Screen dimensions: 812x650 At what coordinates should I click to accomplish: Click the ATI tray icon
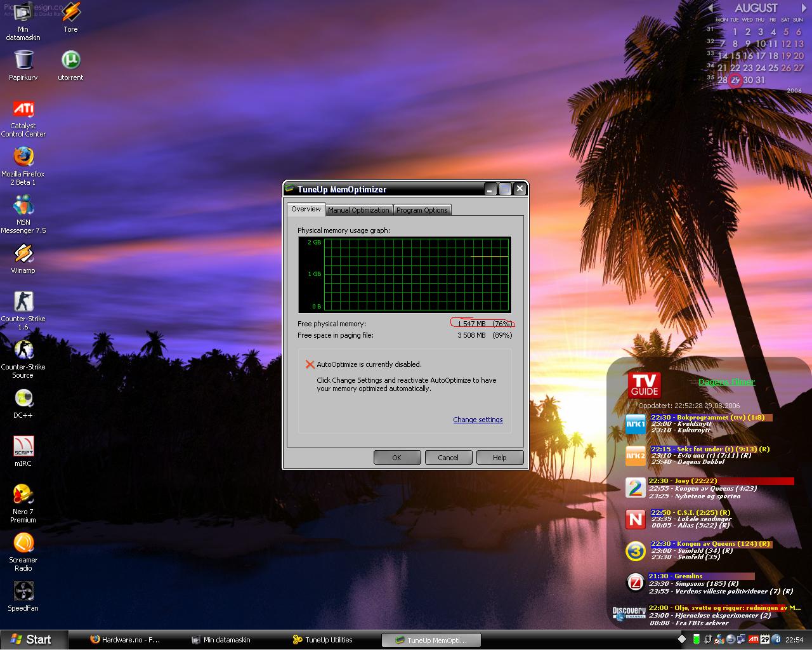click(754, 639)
